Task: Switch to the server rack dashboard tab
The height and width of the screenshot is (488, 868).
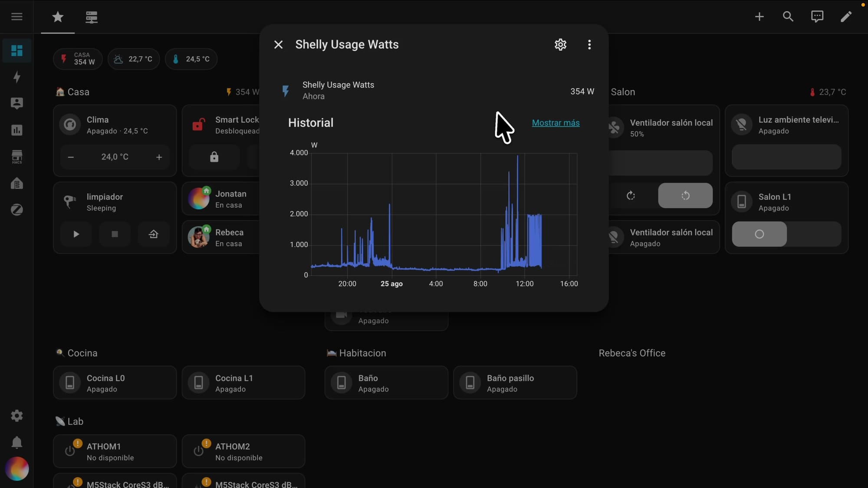Action: click(92, 17)
